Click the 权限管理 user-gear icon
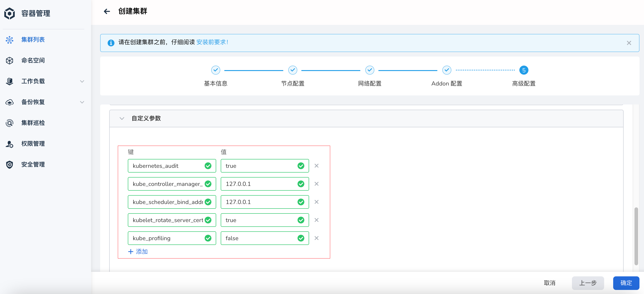 coord(10,144)
